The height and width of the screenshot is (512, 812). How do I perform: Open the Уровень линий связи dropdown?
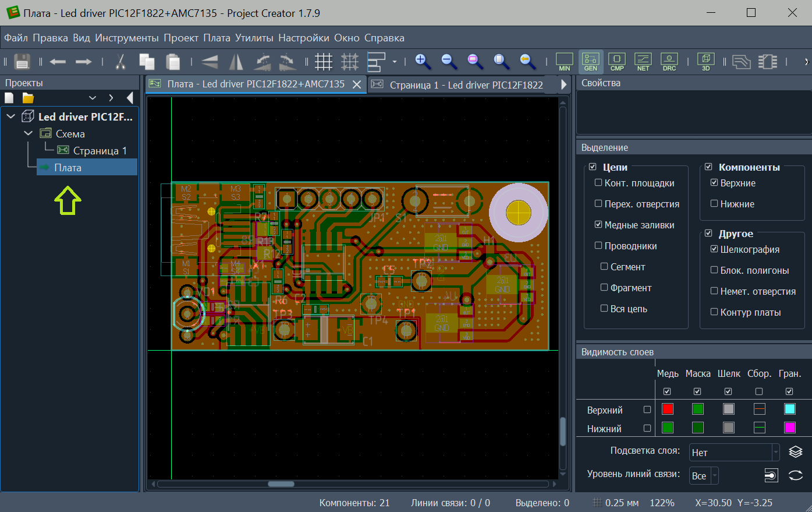tap(704, 476)
